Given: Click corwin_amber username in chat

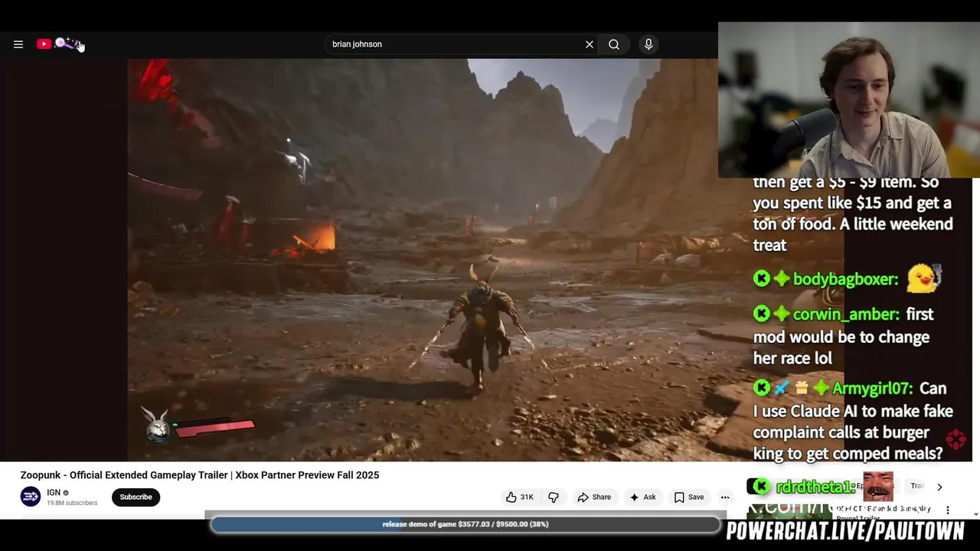Looking at the screenshot, I should [846, 315].
